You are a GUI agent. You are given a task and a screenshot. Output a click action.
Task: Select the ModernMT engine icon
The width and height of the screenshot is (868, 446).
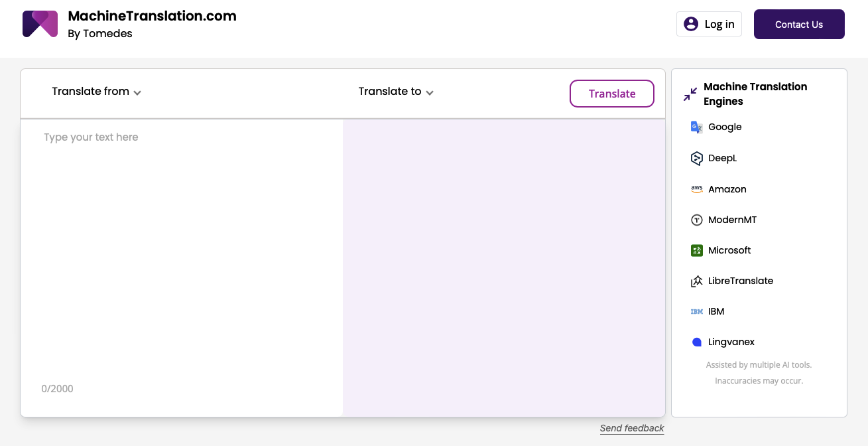pyautogui.click(x=697, y=220)
